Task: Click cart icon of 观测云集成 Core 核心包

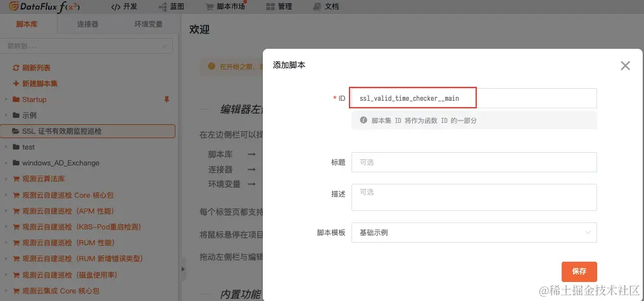Action: pos(16,291)
